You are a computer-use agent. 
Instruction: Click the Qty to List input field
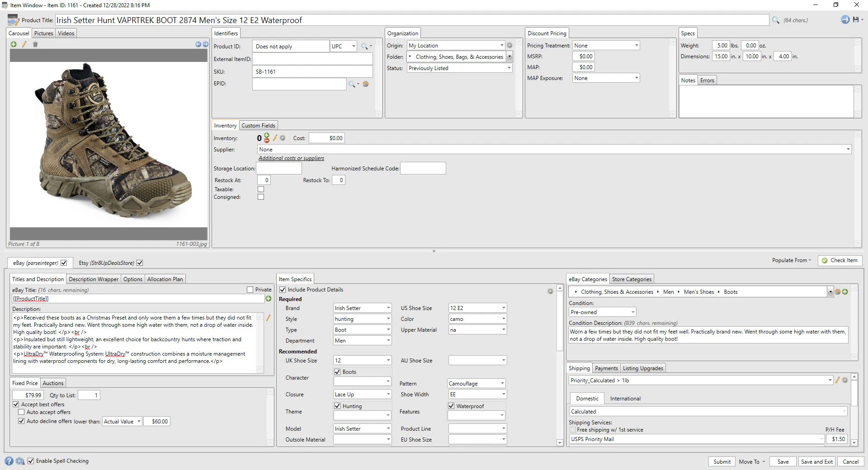click(x=89, y=395)
